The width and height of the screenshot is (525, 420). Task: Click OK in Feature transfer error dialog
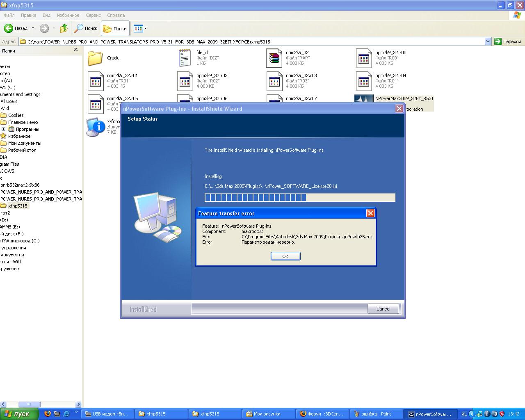285,256
